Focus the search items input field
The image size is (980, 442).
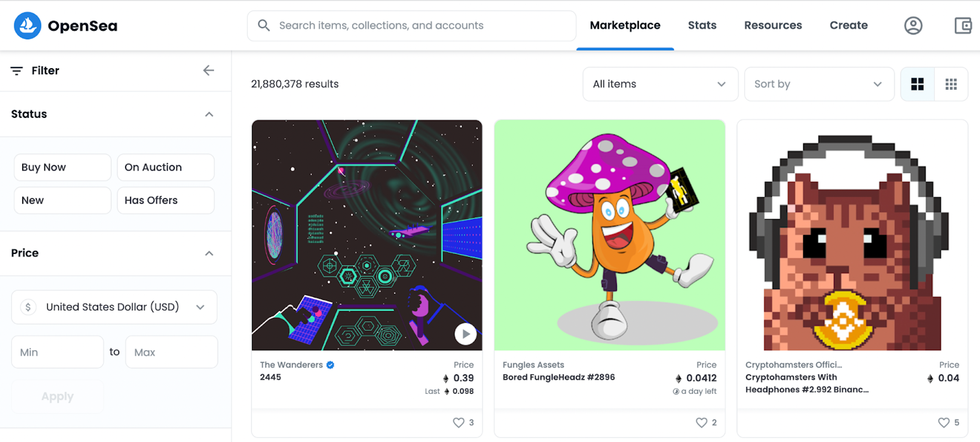[412, 26]
